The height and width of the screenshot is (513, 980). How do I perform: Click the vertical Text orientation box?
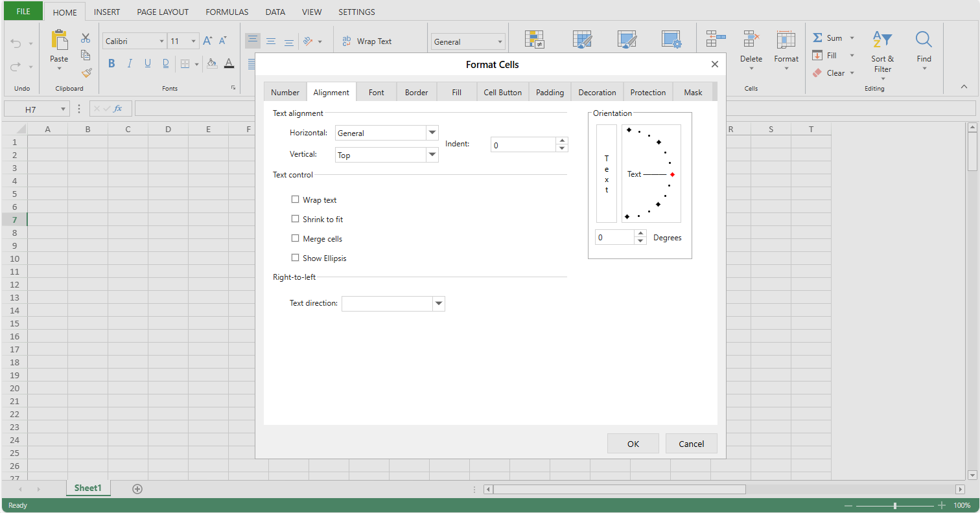607,174
